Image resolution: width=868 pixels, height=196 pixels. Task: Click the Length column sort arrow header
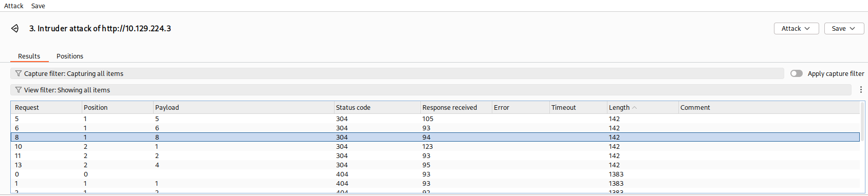tap(642, 107)
